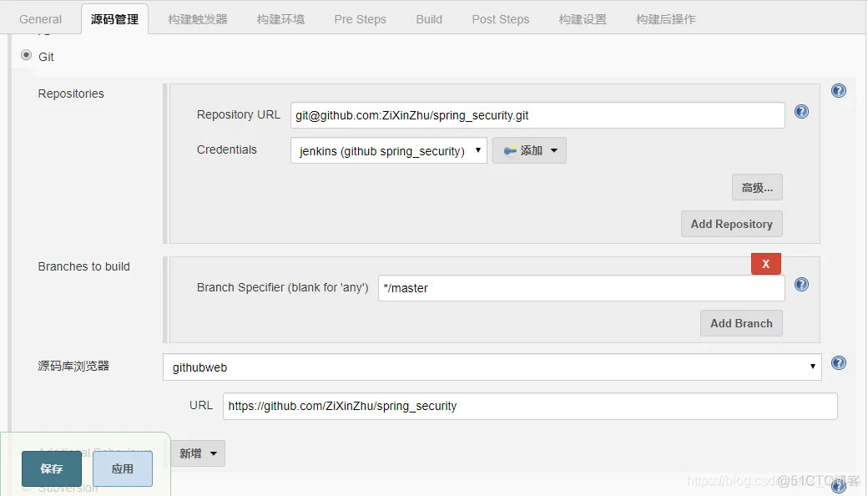Switch to the 构建设置 tab
868x496 pixels.
(x=583, y=19)
